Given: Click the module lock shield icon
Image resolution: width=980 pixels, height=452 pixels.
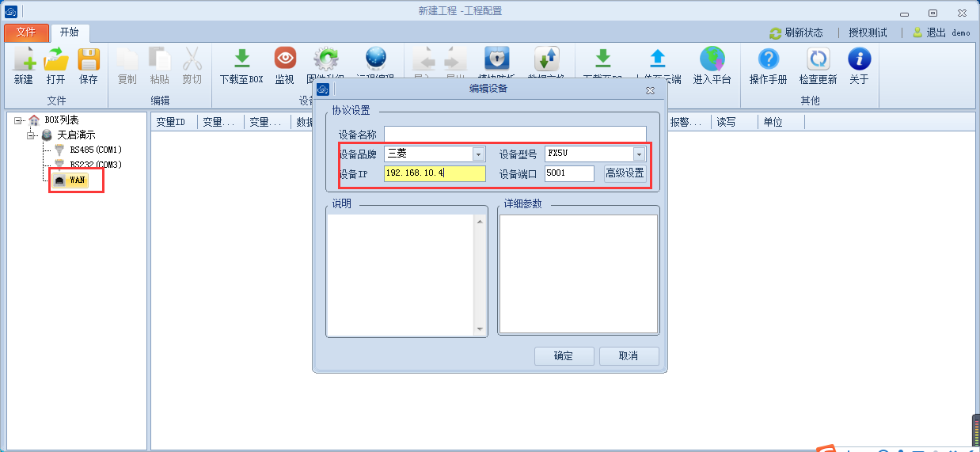Looking at the screenshot, I should click(x=497, y=59).
